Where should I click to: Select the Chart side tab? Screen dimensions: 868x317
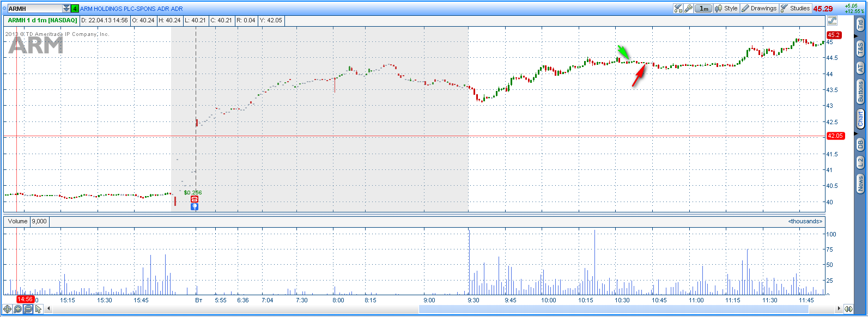(x=860, y=119)
